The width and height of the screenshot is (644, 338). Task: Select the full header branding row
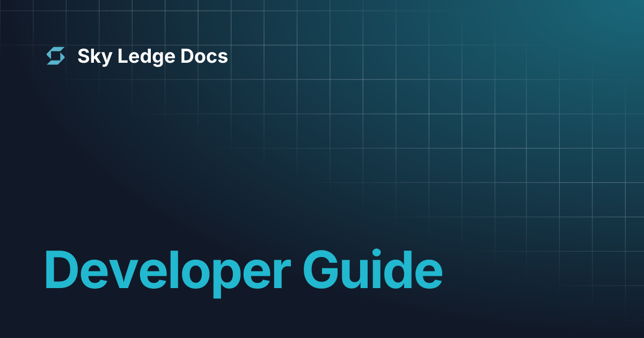[137, 56]
